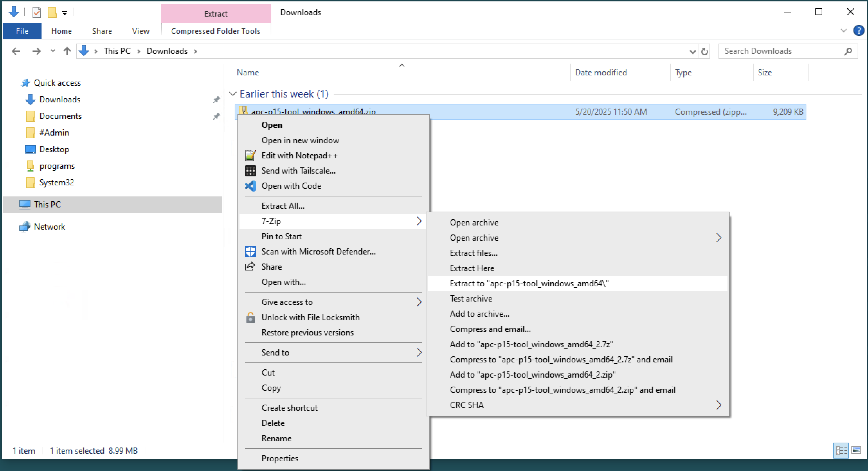Click Extract All... in context menu

point(333,206)
